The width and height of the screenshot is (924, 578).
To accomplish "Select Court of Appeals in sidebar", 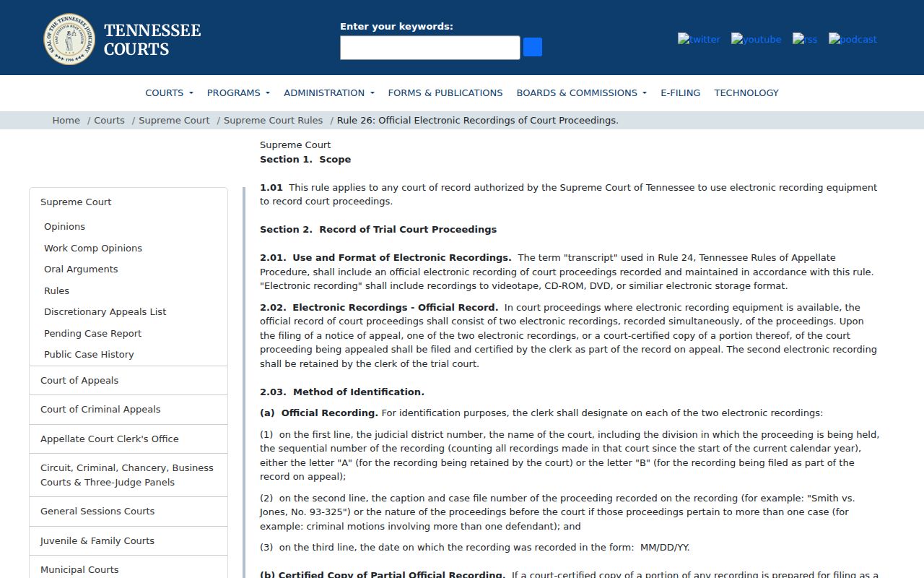I will (x=128, y=380).
